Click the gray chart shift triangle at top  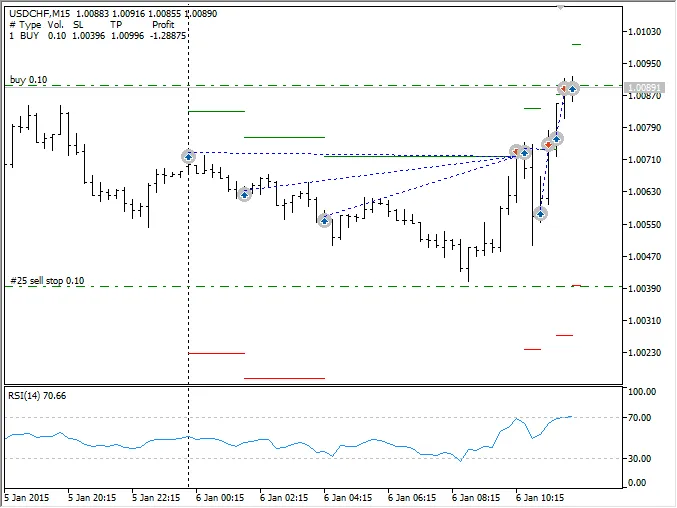coord(560,6)
